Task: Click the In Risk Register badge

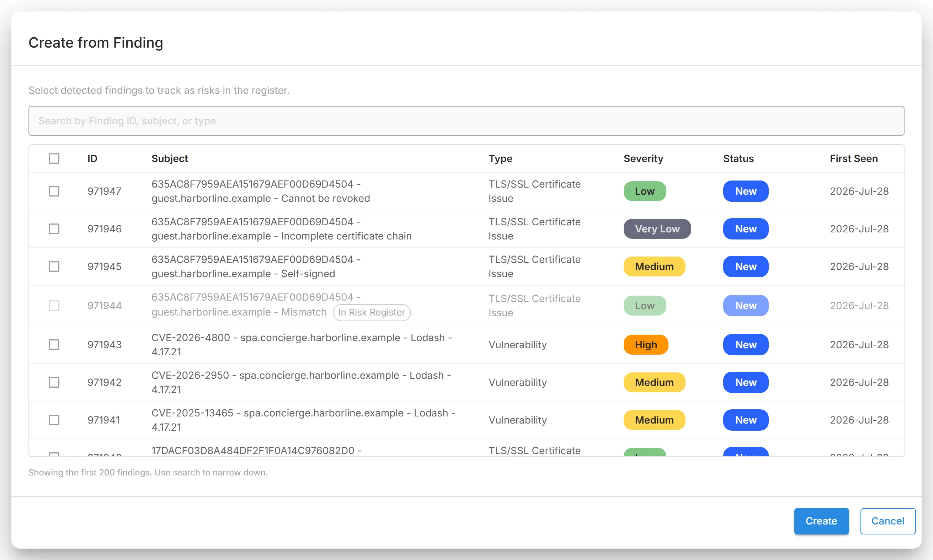Action: click(x=372, y=312)
